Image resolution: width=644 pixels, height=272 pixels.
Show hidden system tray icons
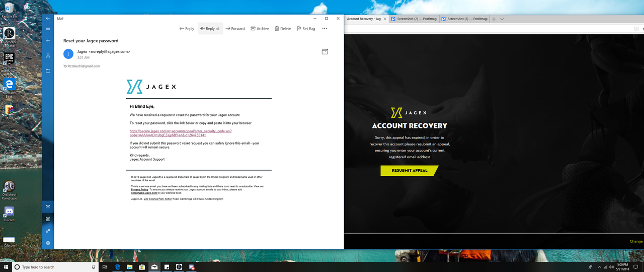pyautogui.click(x=599, y=267)
